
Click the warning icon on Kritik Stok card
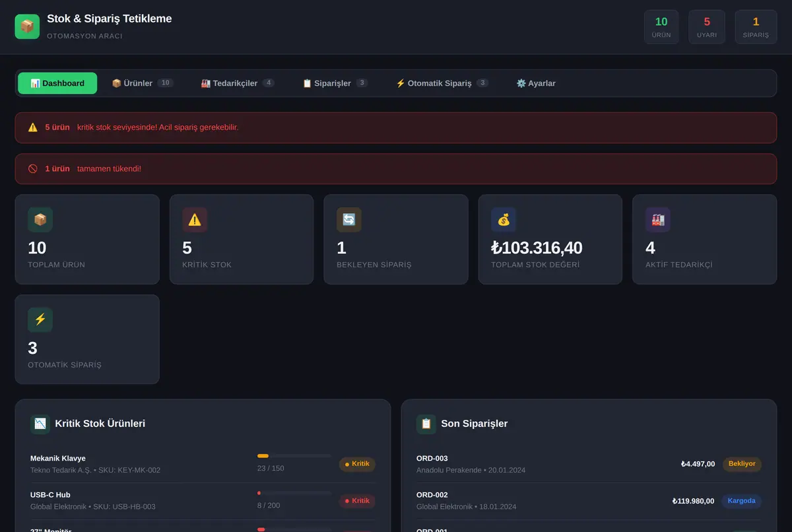tap(195, 220)
